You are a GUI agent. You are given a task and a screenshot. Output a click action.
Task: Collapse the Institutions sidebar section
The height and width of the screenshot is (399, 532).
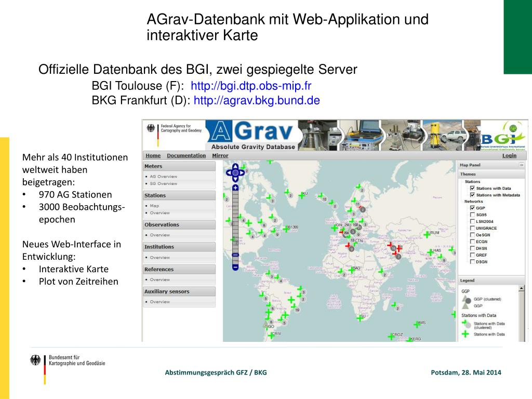pos(179,247)
